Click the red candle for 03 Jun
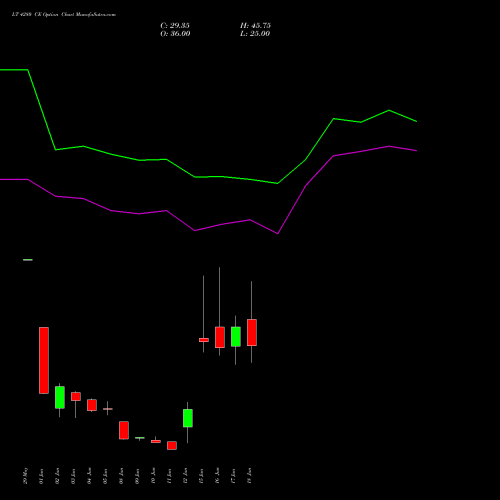500x500 pixels. 76,396
